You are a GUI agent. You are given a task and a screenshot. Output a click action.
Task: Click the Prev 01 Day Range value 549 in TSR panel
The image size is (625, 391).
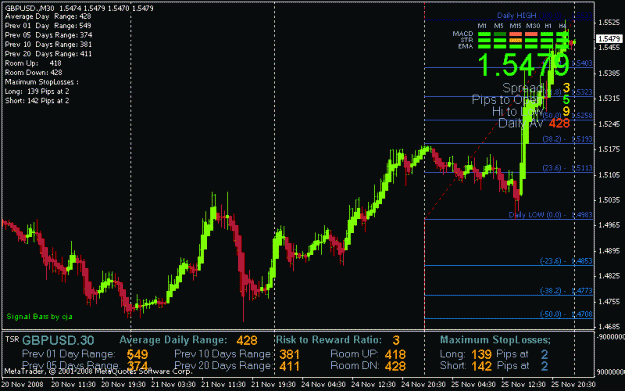[138, 354]
